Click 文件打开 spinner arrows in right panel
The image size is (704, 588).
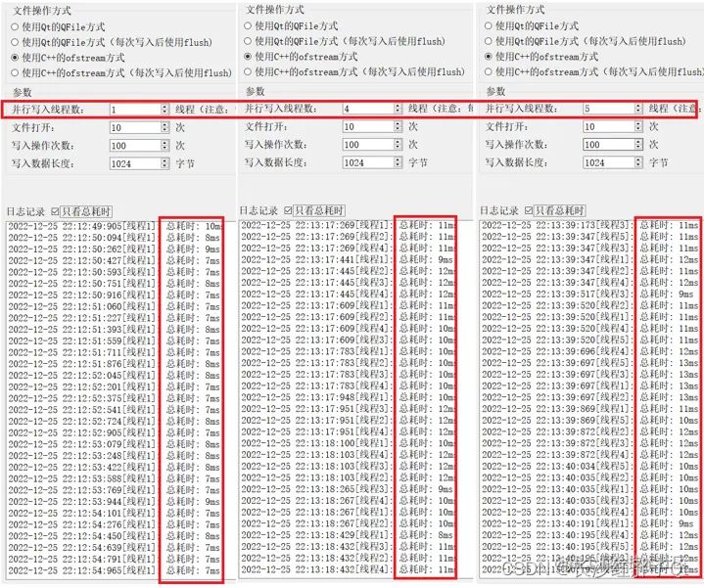[x=638, y=126]
